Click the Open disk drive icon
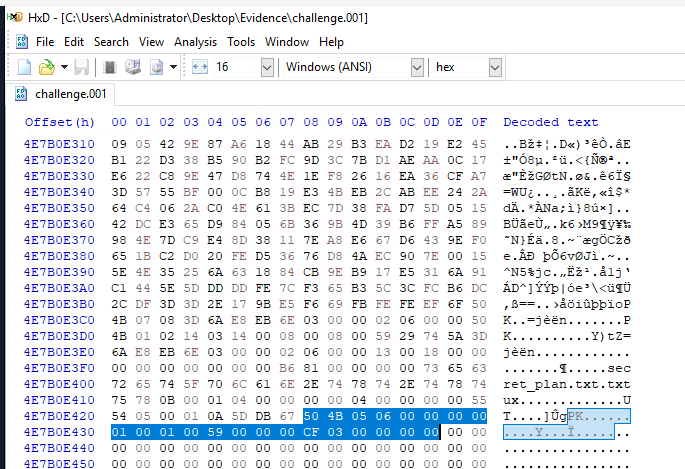This screenshot has height=469, width=685. pyautogui.click(x=133, y=67)
